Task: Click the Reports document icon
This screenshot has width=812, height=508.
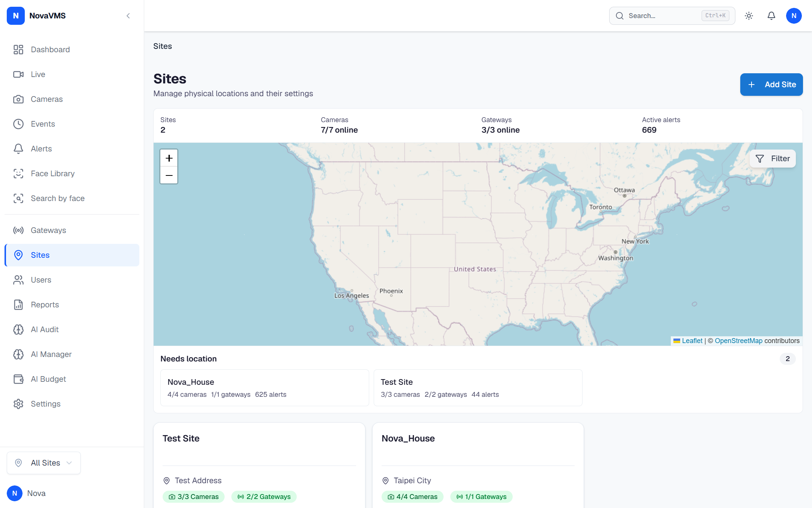Action: (x=18, y=305)
